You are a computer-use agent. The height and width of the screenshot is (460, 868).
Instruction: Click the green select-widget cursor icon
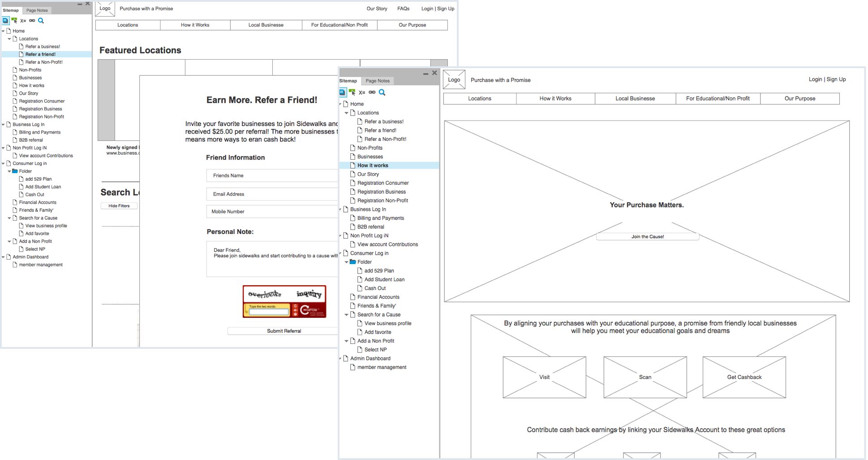tap(14, 20)
